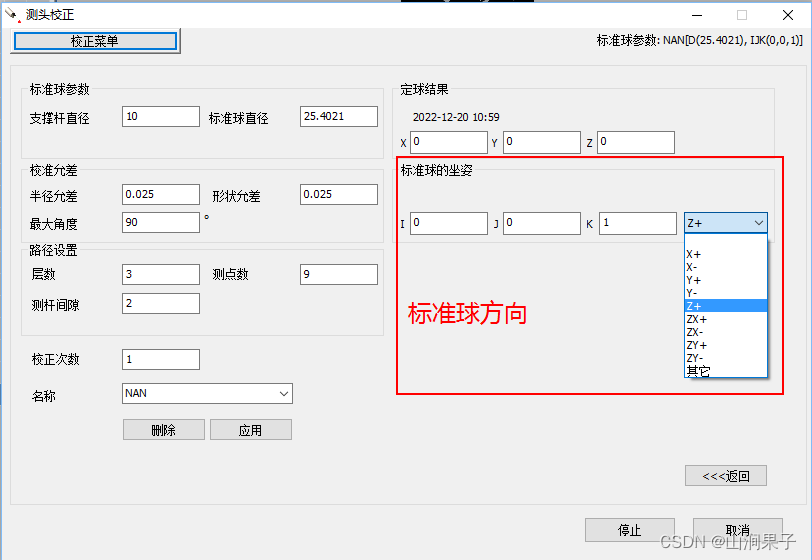Click the 应用 button
Screen dimensions: 812x560
click(x=251, y=429)
